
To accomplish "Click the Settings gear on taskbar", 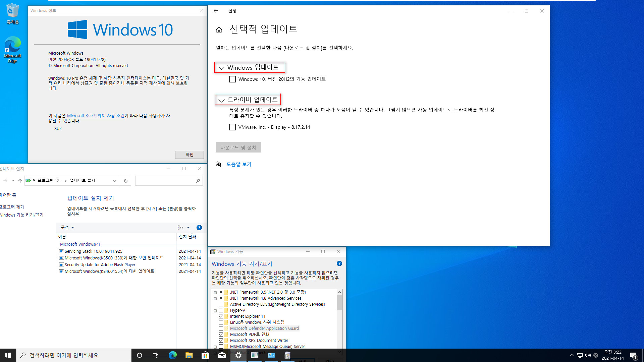I will (238, 355).
